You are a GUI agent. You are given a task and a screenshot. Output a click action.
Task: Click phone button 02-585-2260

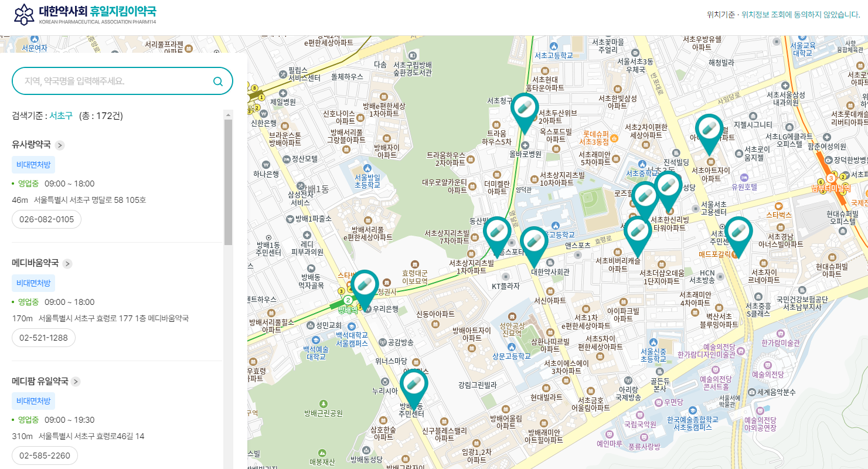pos(45,455)
